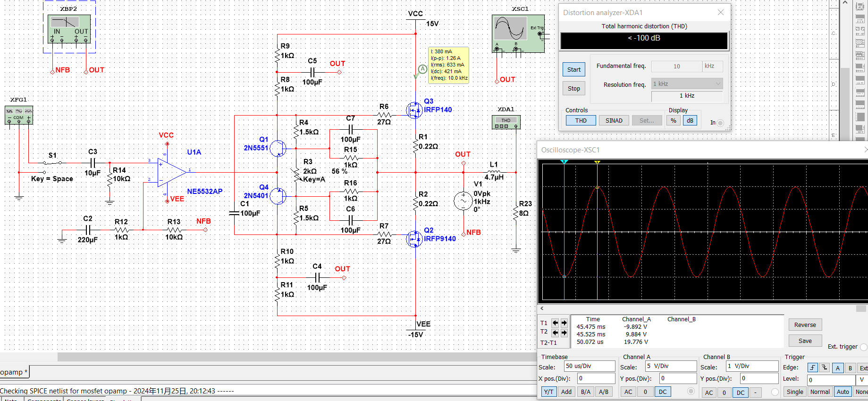Show distortion in percent
868x401 pixels.
(674, 121)
